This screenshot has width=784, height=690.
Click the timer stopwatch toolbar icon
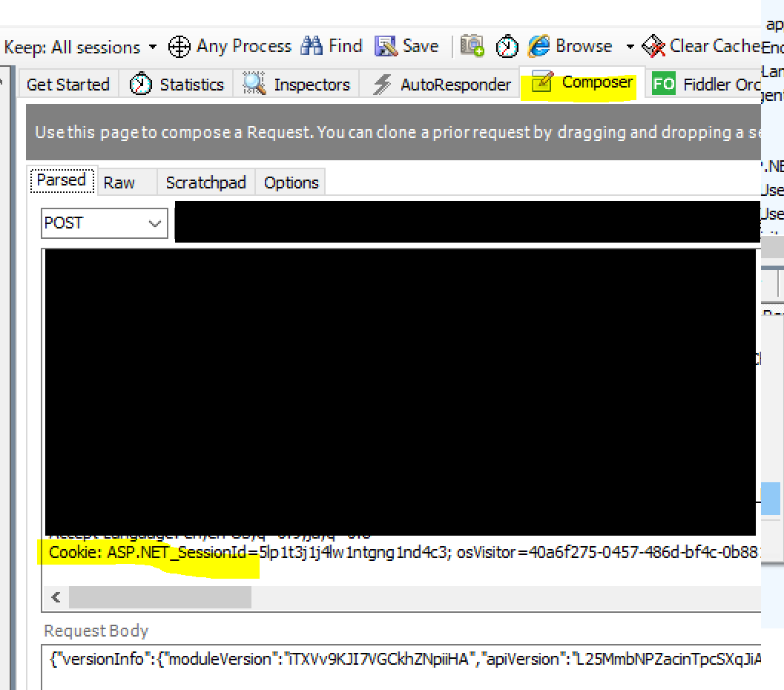point(507,47)
